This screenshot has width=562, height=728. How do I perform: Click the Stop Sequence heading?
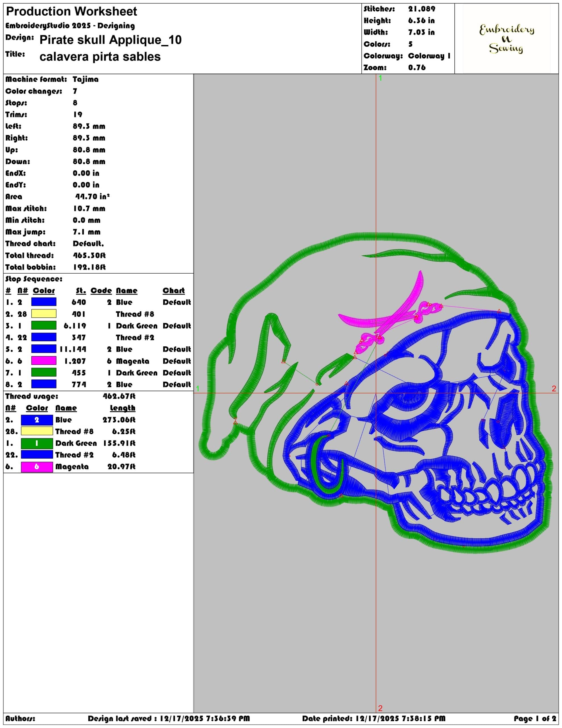34,279
